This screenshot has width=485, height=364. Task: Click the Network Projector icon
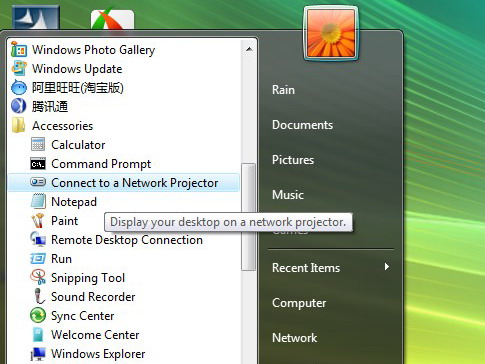38,182
